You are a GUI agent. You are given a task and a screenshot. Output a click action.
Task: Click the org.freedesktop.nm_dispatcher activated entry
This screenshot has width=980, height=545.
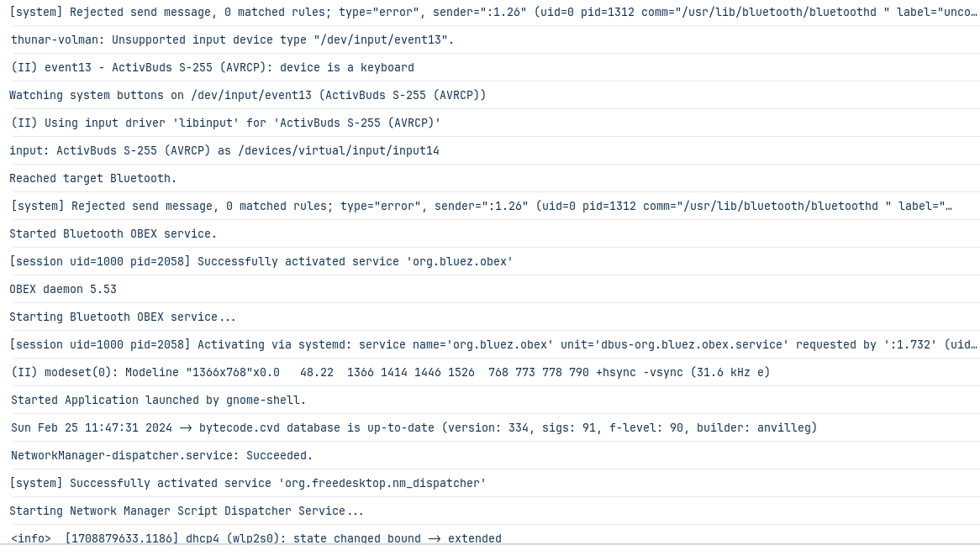tap(490, 483)
